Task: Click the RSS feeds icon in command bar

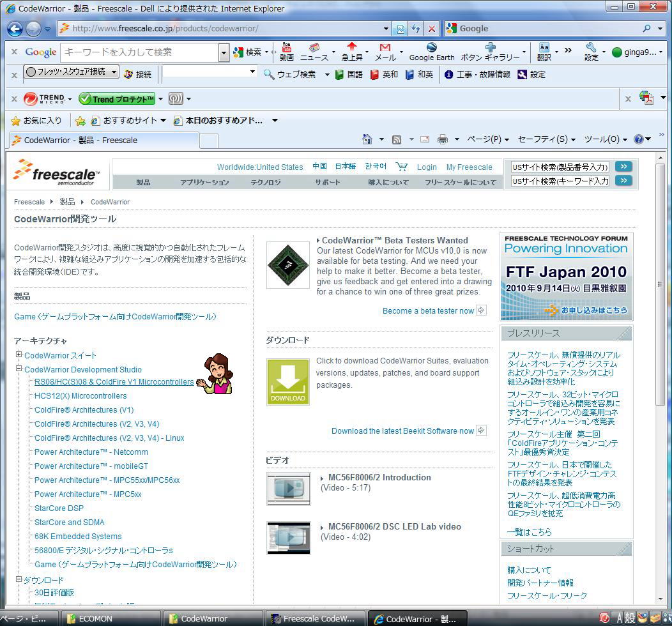Action: point(397,139)
